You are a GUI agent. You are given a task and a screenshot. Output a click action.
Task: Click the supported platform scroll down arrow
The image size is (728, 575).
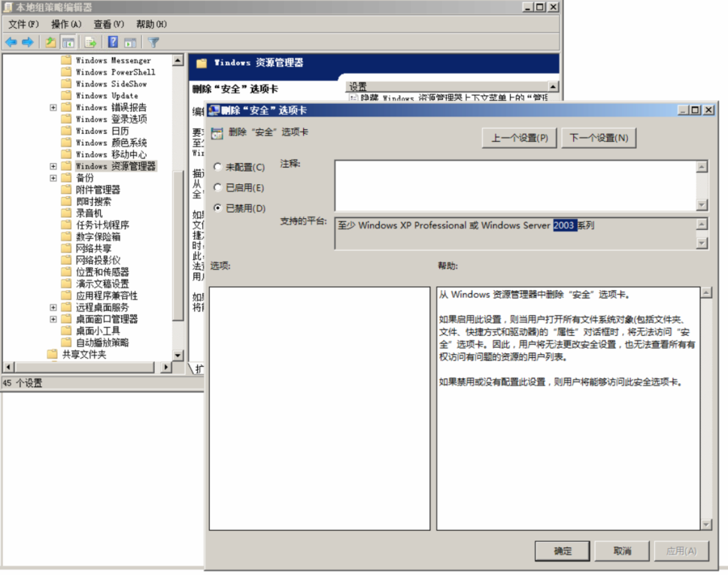coord(702,243)
